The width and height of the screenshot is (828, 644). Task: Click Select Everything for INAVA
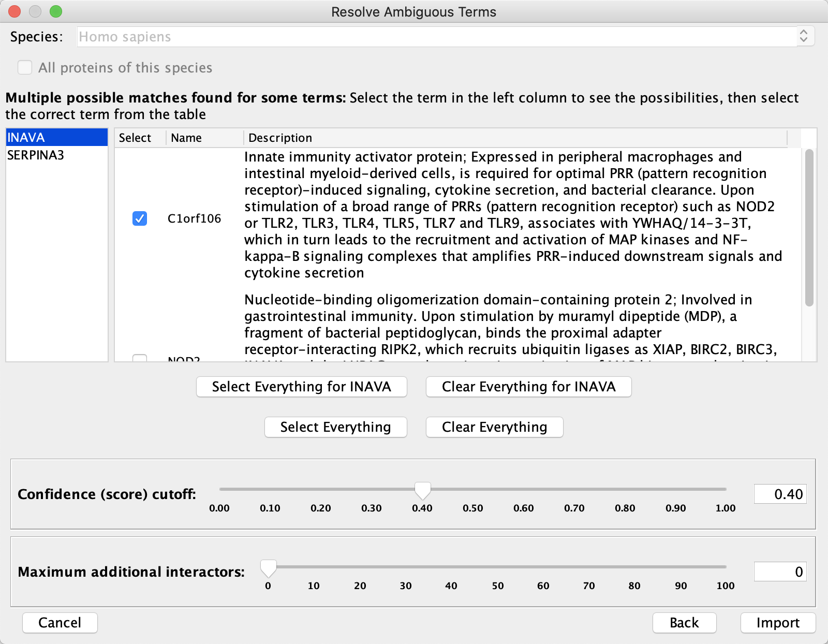click(x=301, y=386)
